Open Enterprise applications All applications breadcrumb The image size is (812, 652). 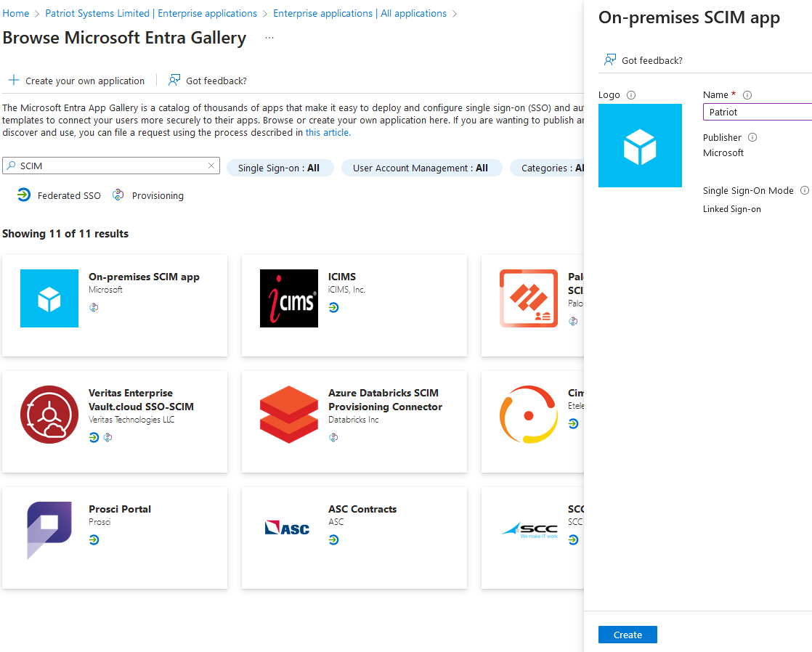(x=360, y=14)
